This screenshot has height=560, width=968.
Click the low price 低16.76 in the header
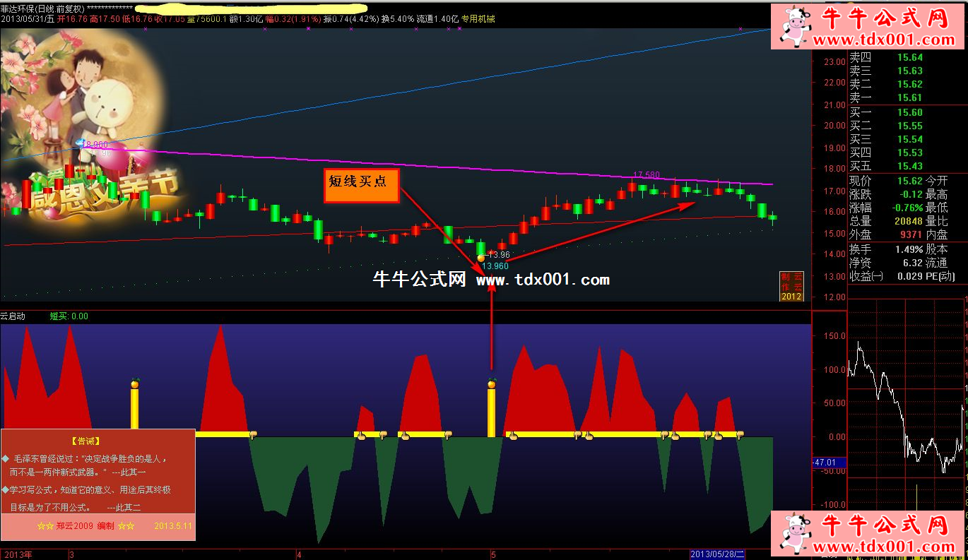[136, 19]
